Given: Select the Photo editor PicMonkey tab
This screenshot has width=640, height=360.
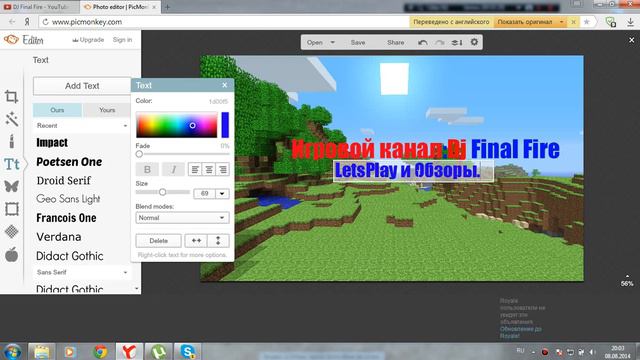Looking at the screenshot, I should (x=120, y=7).
